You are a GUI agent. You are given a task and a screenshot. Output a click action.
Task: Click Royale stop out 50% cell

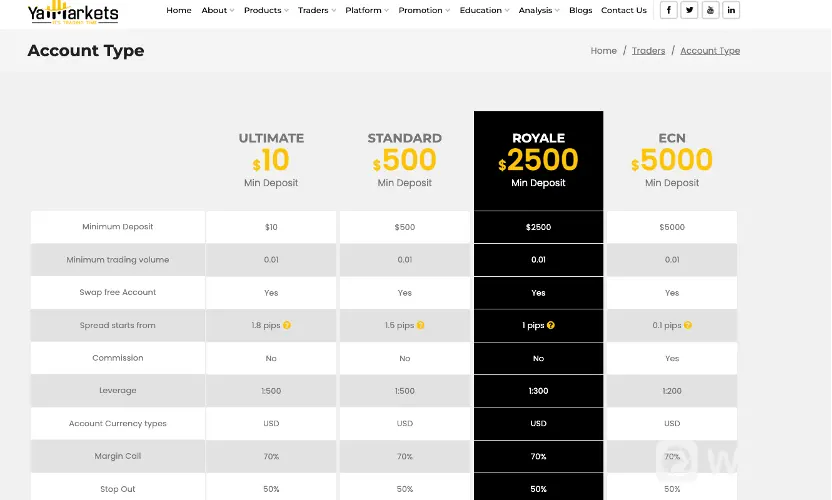539,489
